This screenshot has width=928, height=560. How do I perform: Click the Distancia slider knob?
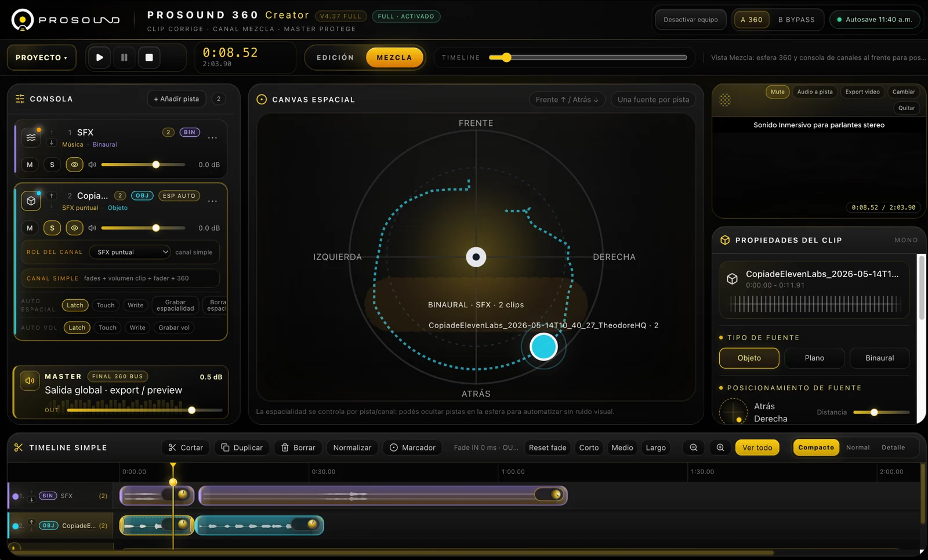[874, 412]
